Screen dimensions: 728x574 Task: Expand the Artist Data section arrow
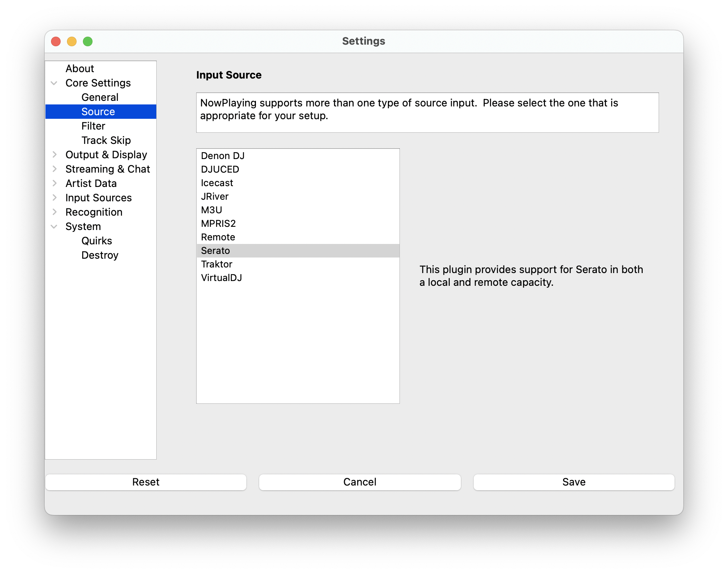[54, 183]
